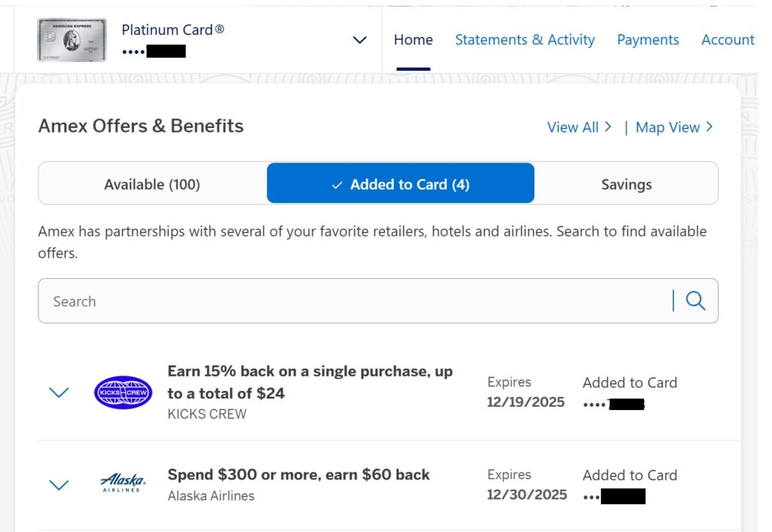Click the KICKS CREW 15% back offer title
The width and height of the screenshot is (772, 532).
tap(309, 382)
